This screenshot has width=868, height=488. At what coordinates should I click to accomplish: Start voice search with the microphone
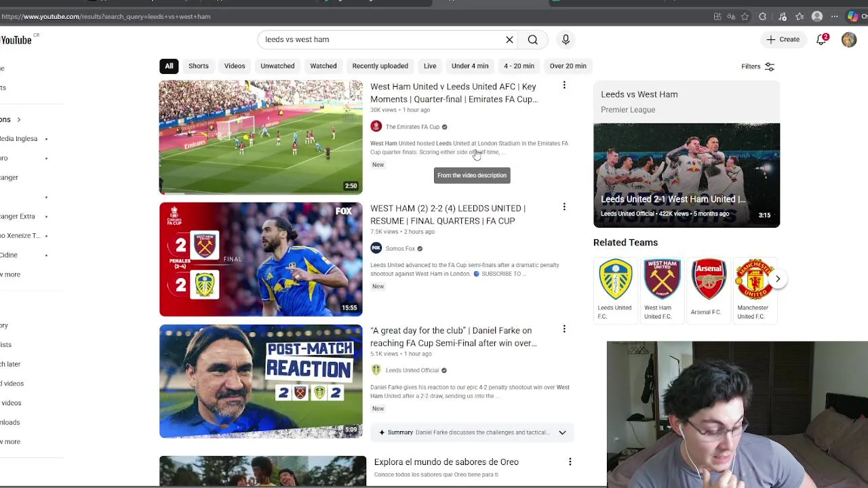coord(566,39)
